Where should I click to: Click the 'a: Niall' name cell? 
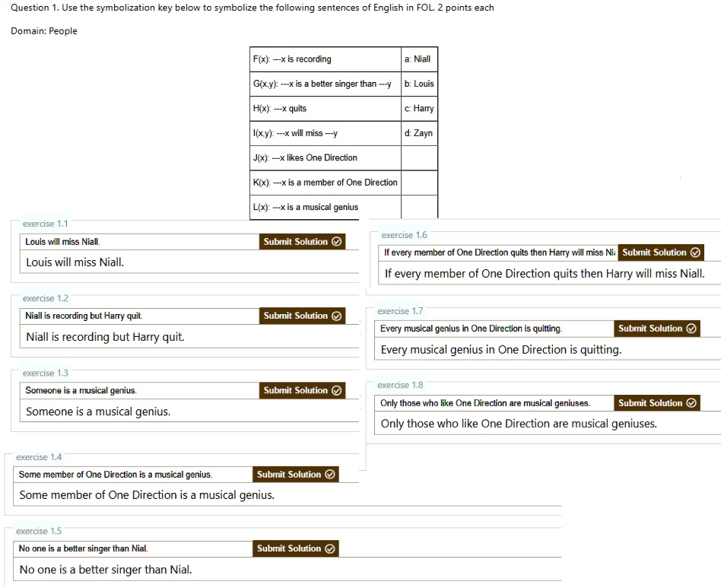tap(419, 59)
